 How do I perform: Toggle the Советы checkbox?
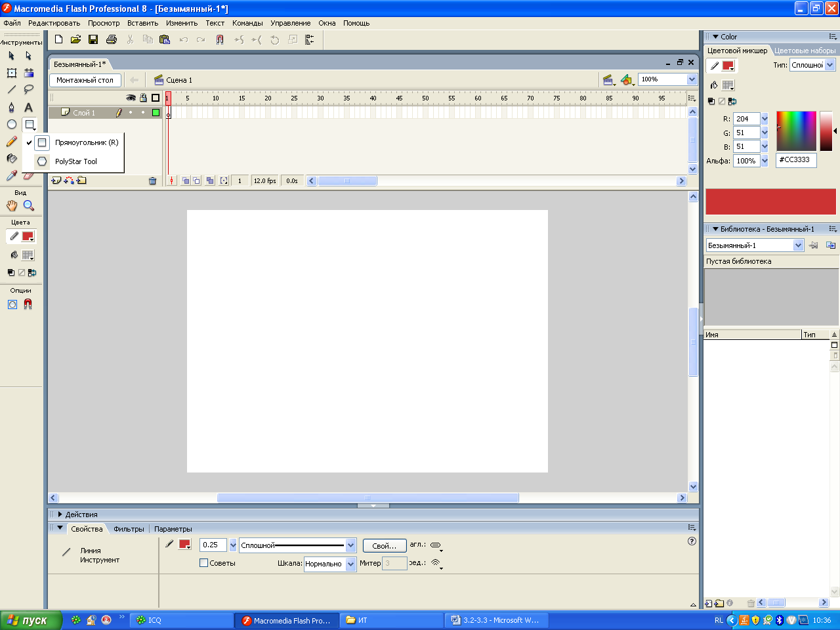(203, 563)
